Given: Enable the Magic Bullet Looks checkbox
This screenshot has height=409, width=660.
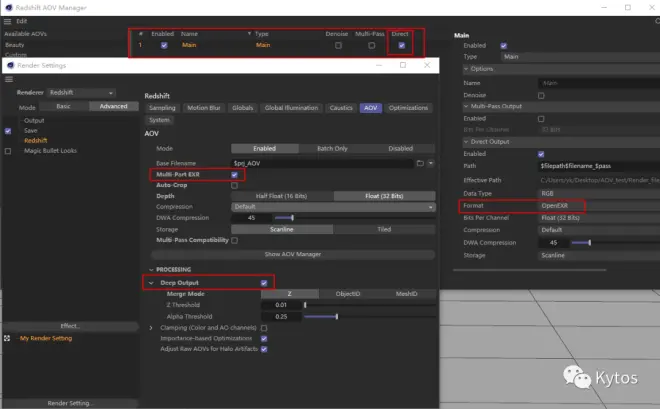Looking at the screenshot, I should (x=8, y=151).
